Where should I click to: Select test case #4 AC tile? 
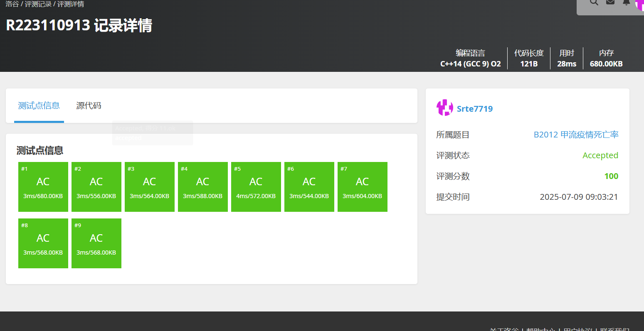click(x=203, y=187)
